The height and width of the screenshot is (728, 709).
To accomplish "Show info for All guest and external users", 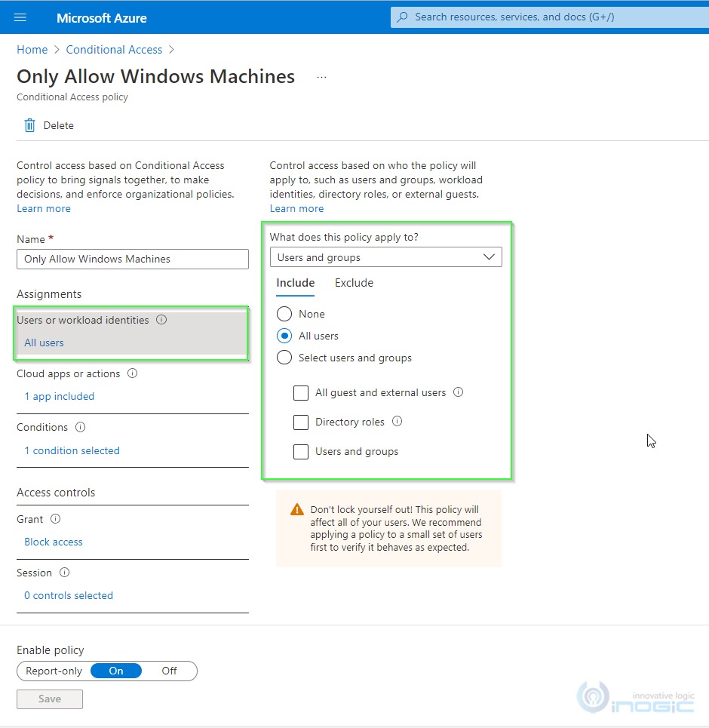I will coord(459,392).
